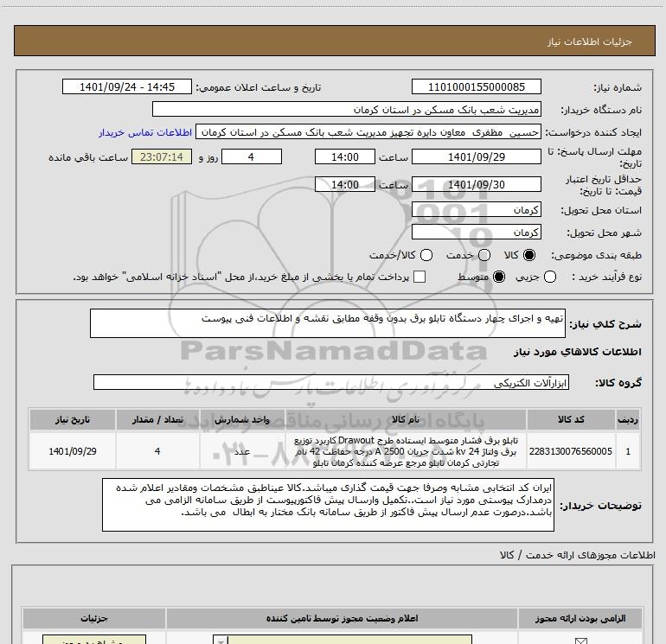
Task: Toggle the mandatory permit checkbox
Action: [580, 641]
